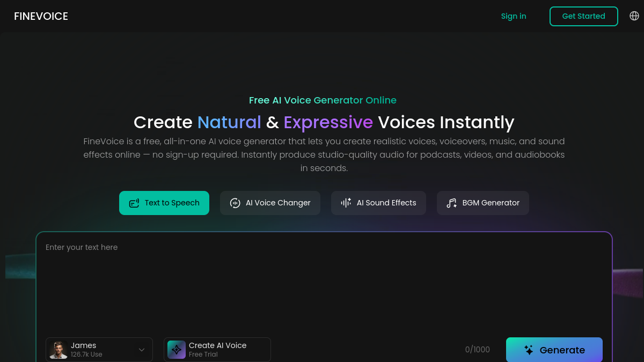Click the Enter your text here field
Image resolution: width=644 pixels, height=362 pixels.
324,284
